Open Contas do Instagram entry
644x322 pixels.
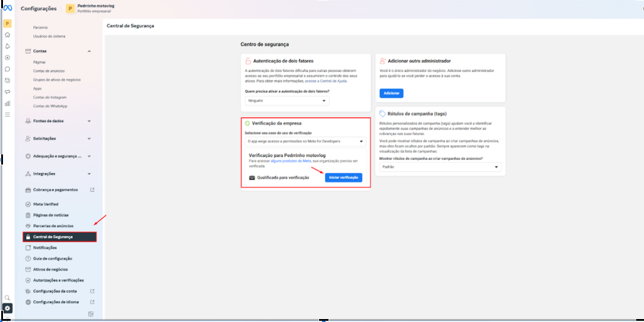pos(49,97)
